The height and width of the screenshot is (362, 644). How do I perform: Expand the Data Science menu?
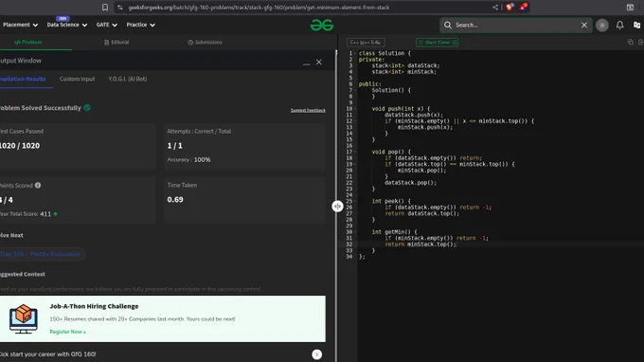click(x=67, y=25)
